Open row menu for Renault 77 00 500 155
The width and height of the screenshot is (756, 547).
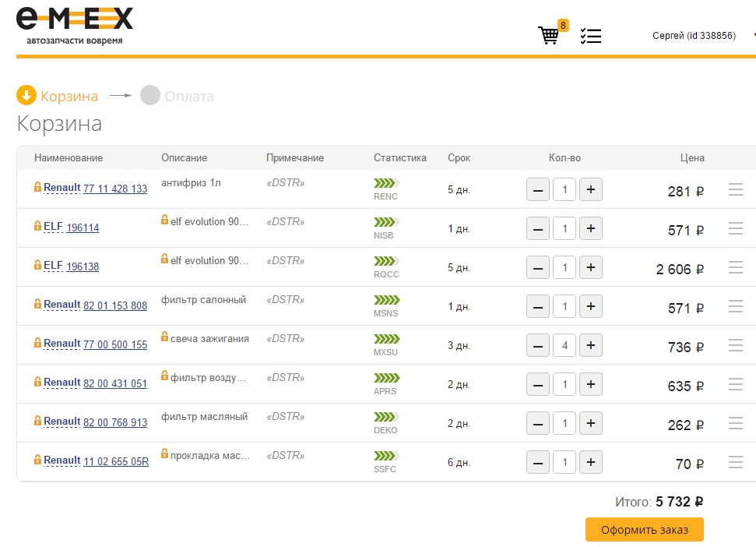pos(735,345)
